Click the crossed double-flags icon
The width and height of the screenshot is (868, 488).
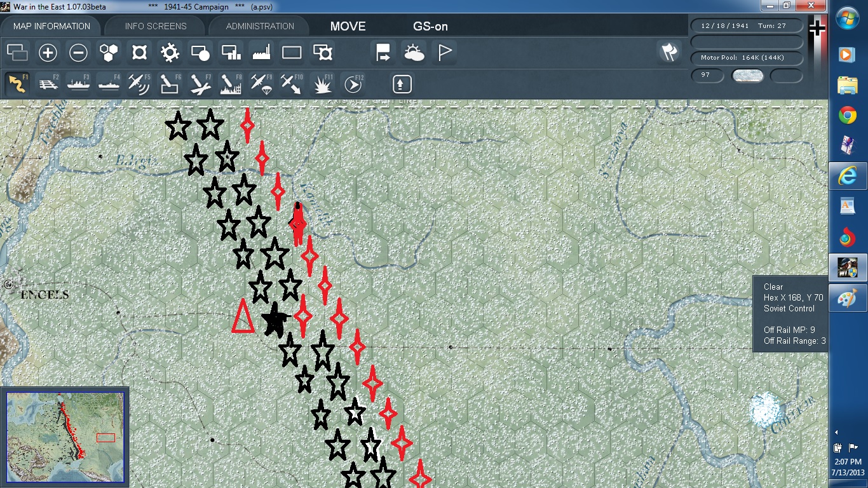[x=668, y=53]
